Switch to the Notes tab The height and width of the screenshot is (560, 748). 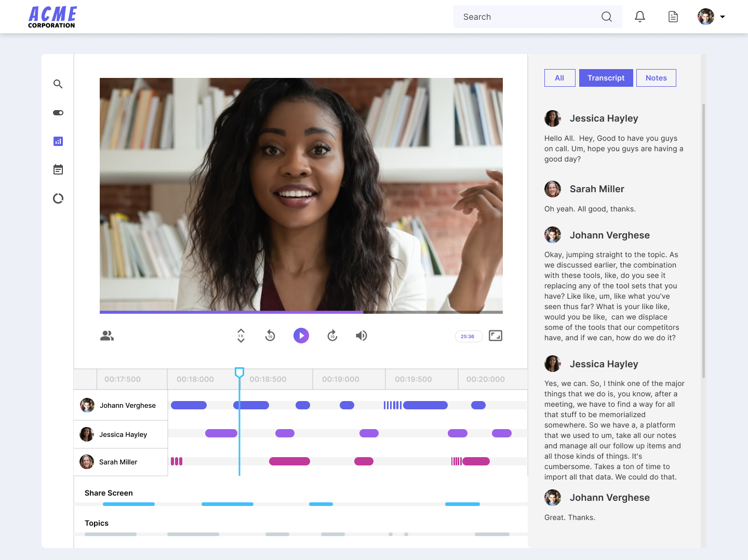click(656, 77)
